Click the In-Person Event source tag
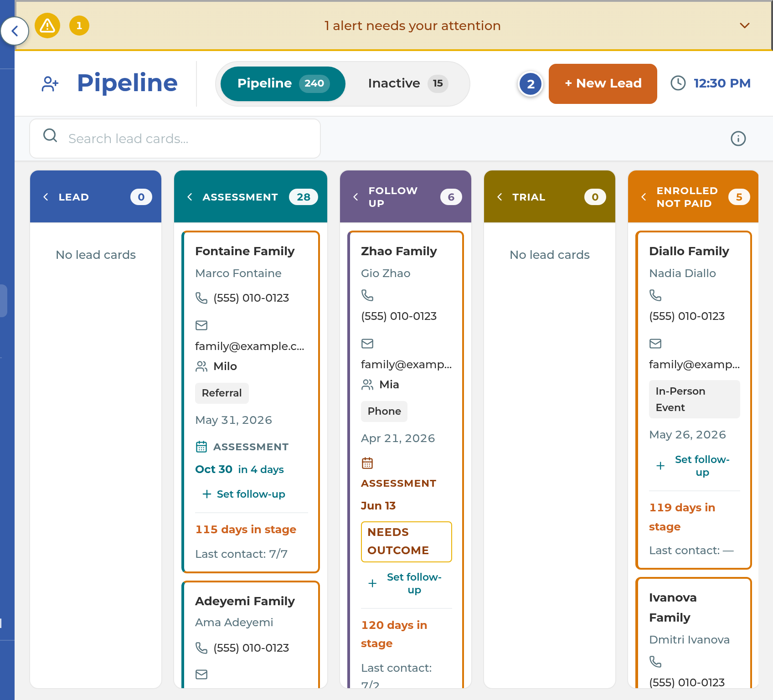The image size is (773, 700). (x=695, y=399)
